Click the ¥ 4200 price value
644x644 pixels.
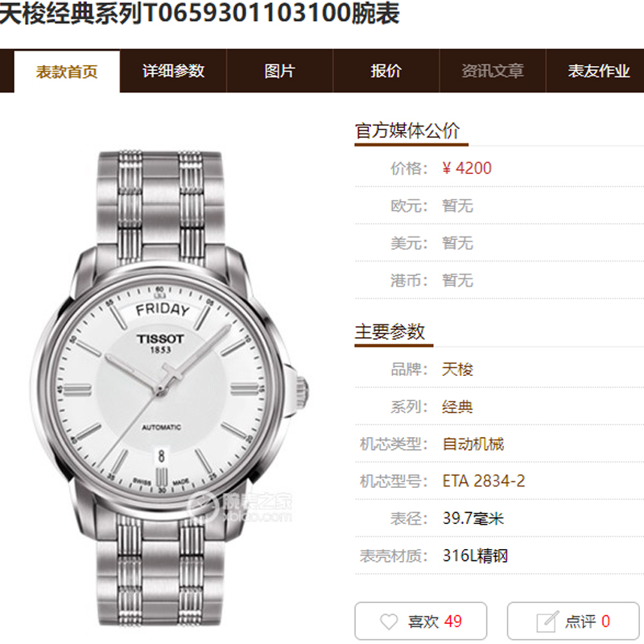pyautogui.click(x=467, y=168)
